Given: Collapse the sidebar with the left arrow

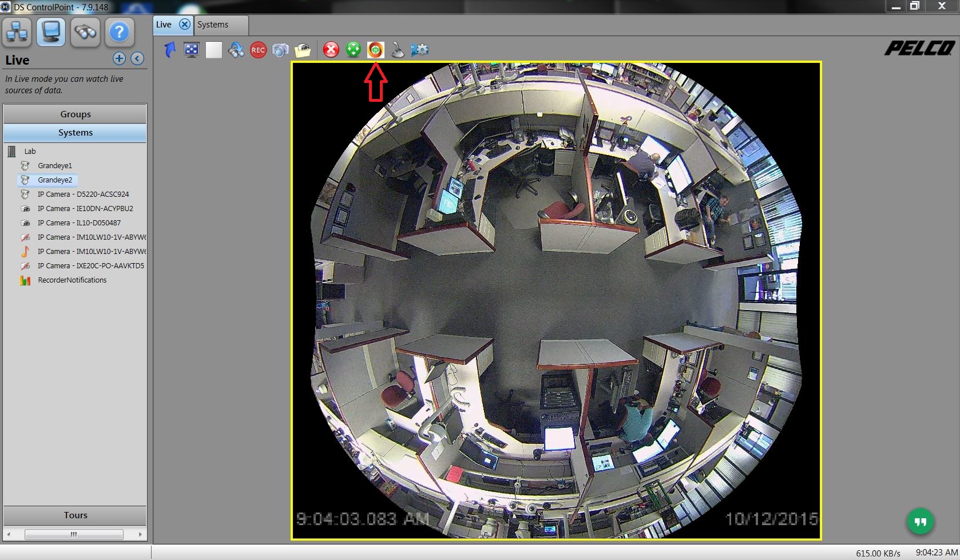Looking at the screenshot, I should (x=136, y=59).
